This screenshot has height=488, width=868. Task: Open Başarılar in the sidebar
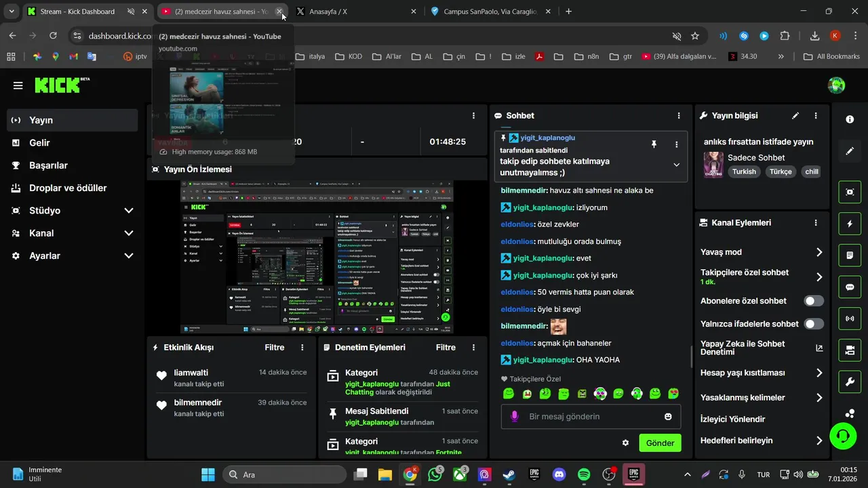[x=73, y=165]
